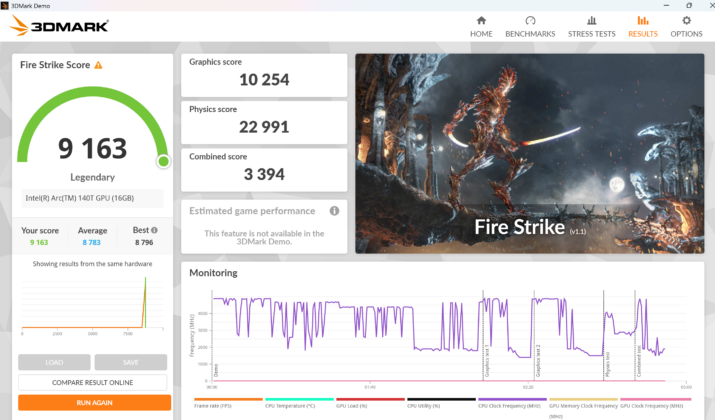Viewport: 715px width, 420px height.
Task: Click 'This feature is not available' message
Action: [x=264, y=237]
